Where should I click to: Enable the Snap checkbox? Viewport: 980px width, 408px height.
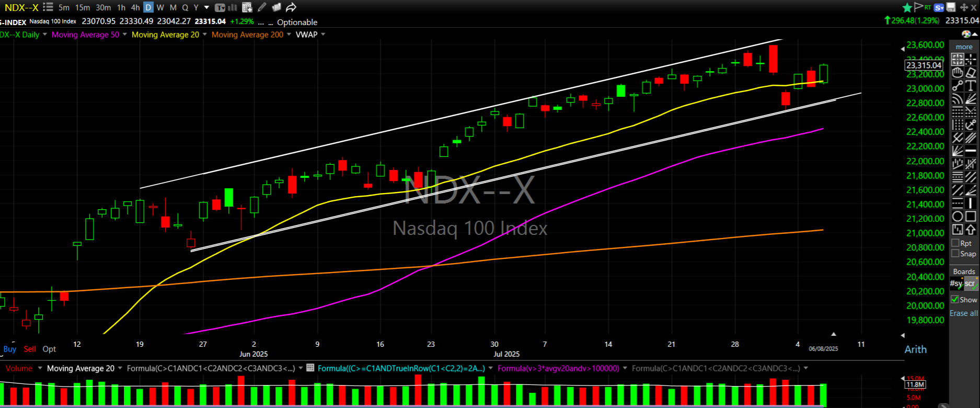[x=955, y=253]
